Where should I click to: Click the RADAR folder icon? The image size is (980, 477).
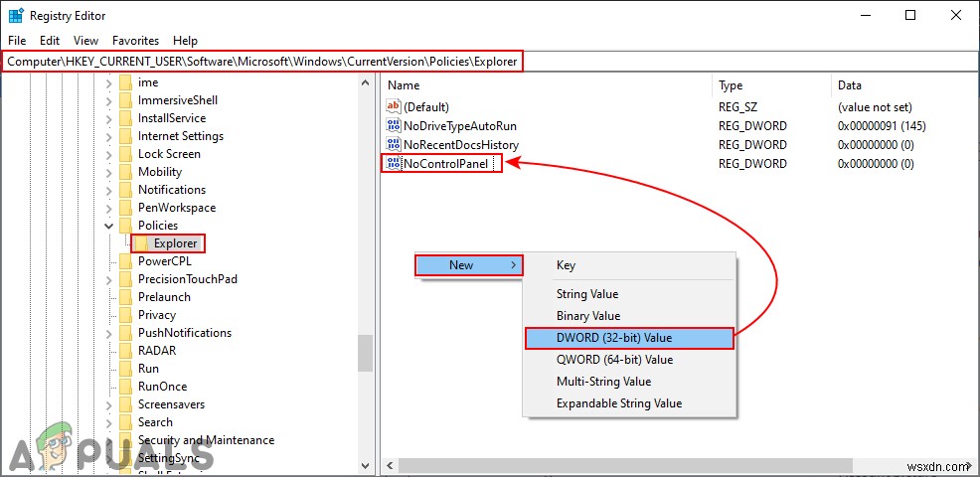[x=126, y=351]
